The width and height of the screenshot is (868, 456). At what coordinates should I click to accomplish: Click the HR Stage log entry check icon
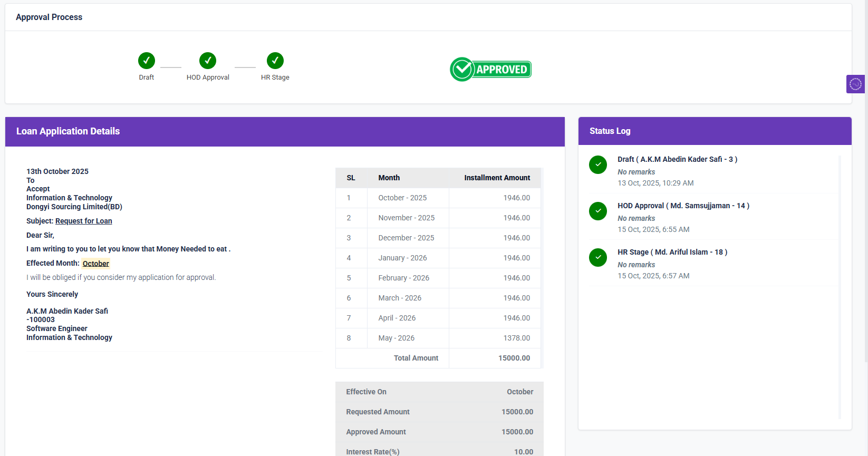[598, 257]
